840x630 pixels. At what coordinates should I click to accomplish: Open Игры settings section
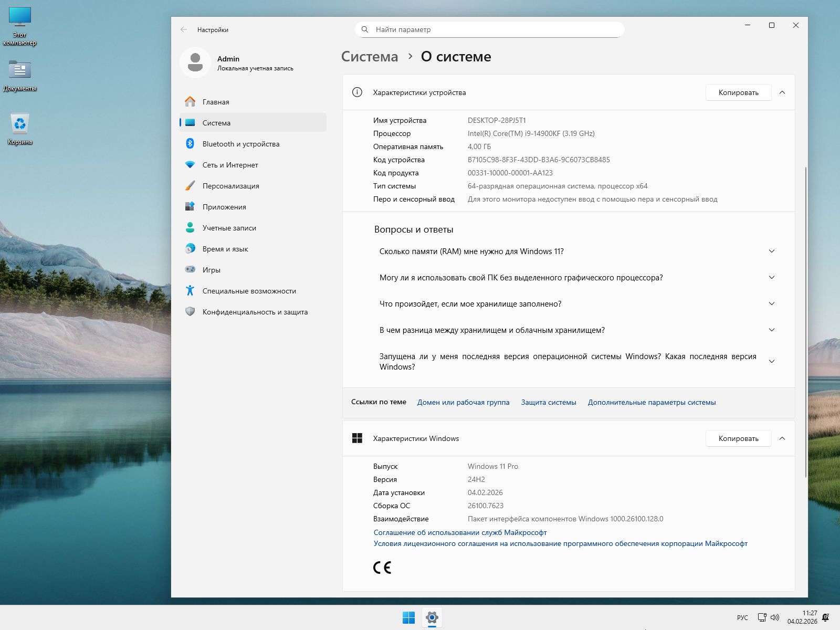pyautogui.click(x=211, y=270)
